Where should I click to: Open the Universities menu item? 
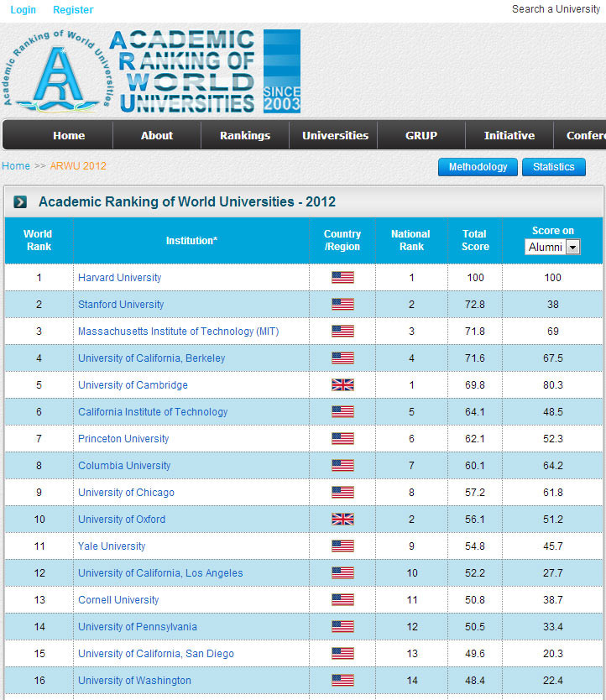(335, 136)
